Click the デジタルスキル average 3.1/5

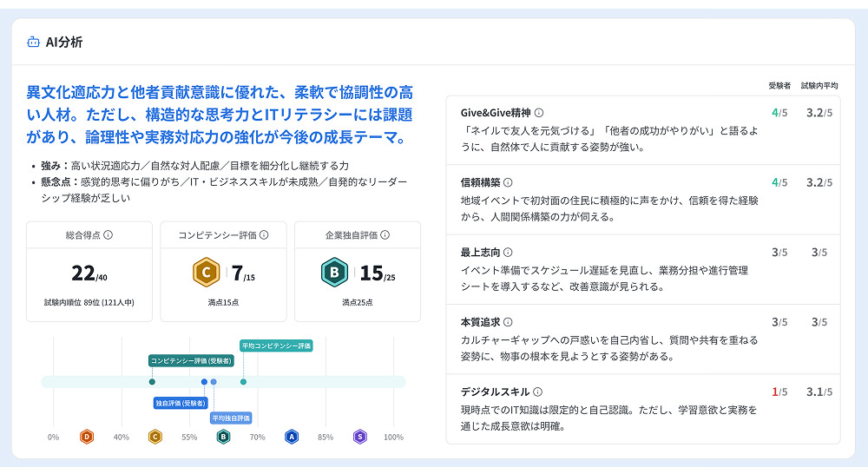(819, 392)
